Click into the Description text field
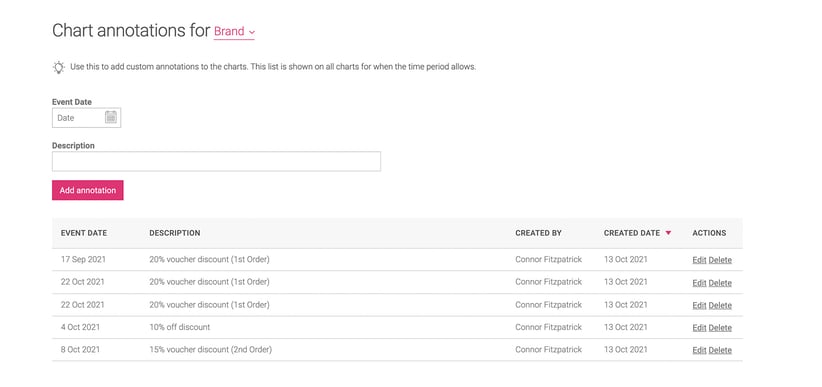This screenshot has height=387, width=822. point(216,162)
